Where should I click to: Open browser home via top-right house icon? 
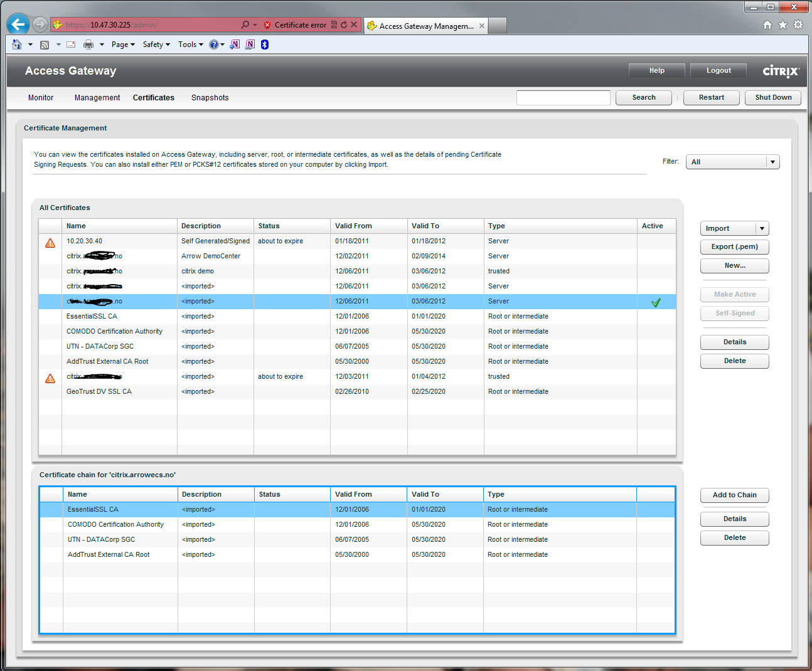coord(767,24)
